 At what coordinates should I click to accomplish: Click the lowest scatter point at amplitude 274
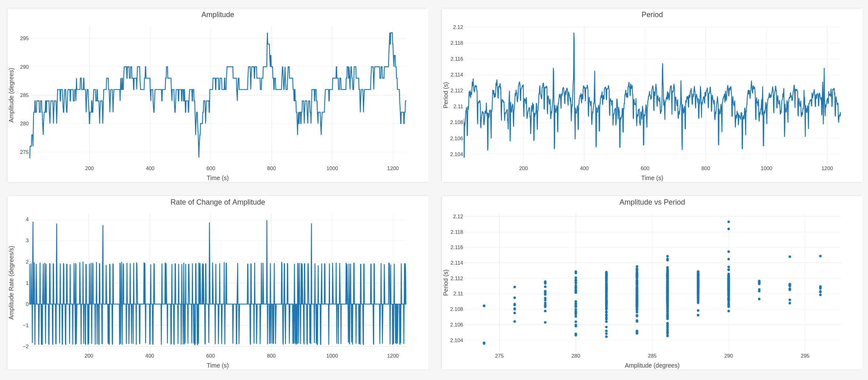point(484,343)
